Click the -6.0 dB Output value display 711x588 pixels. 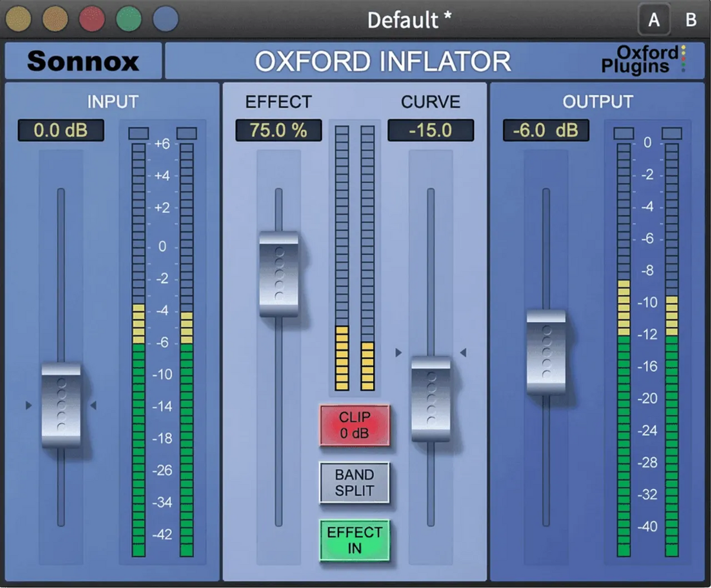click(x=545, y=130)
